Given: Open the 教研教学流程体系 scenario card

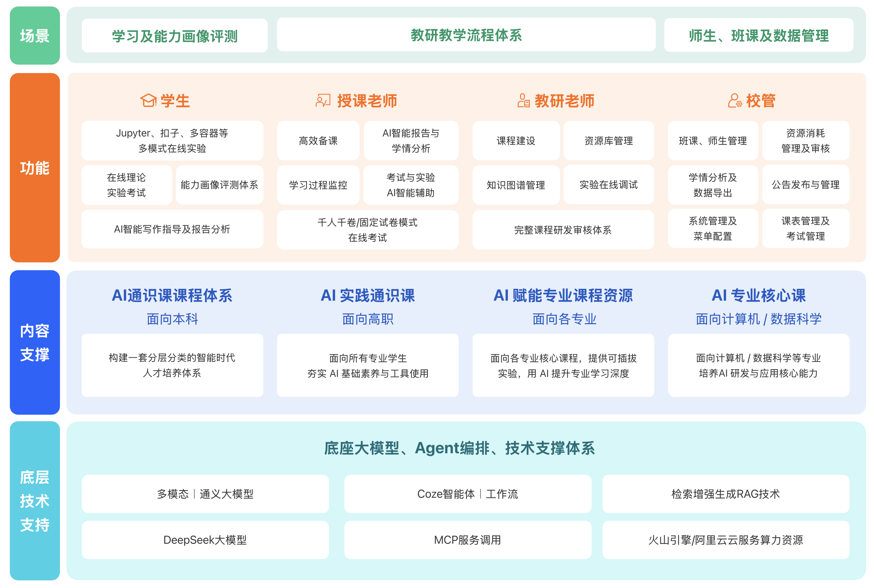Looking at the screenshot, I should [466, 35].
